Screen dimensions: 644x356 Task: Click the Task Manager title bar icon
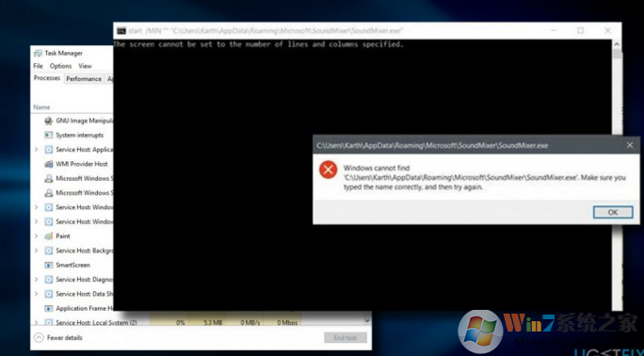click(38, 54)
